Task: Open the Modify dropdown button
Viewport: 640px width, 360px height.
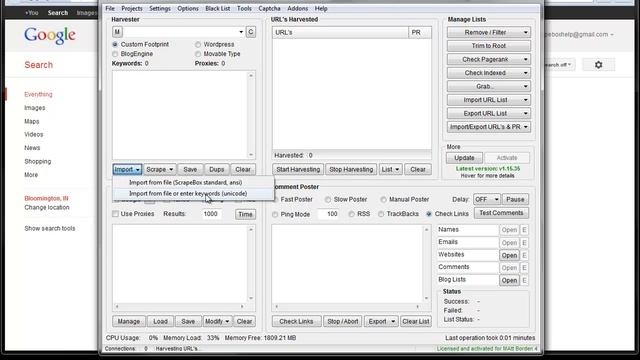Action: tap(217, 321)
